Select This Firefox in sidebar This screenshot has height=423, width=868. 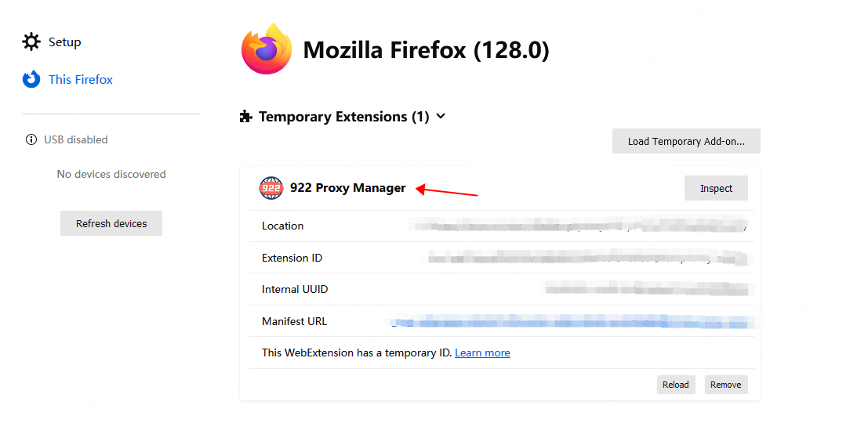80,79
